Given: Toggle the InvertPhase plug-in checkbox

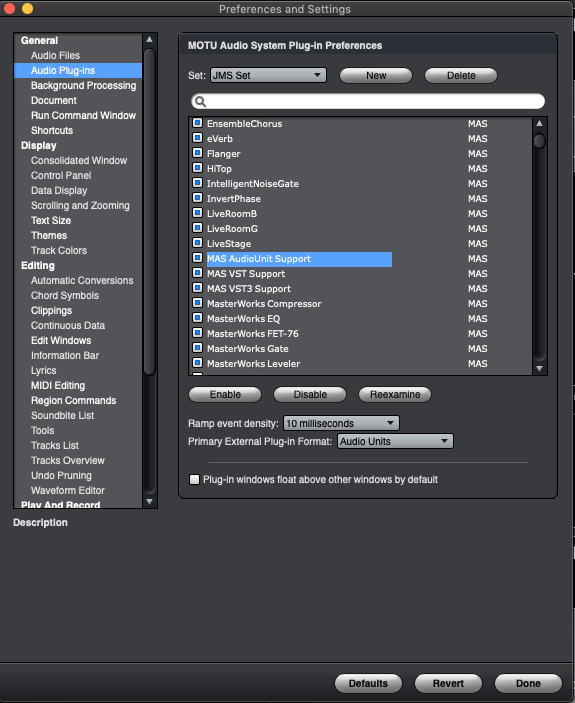Looking at the screenshot, I should coord(197,198).
